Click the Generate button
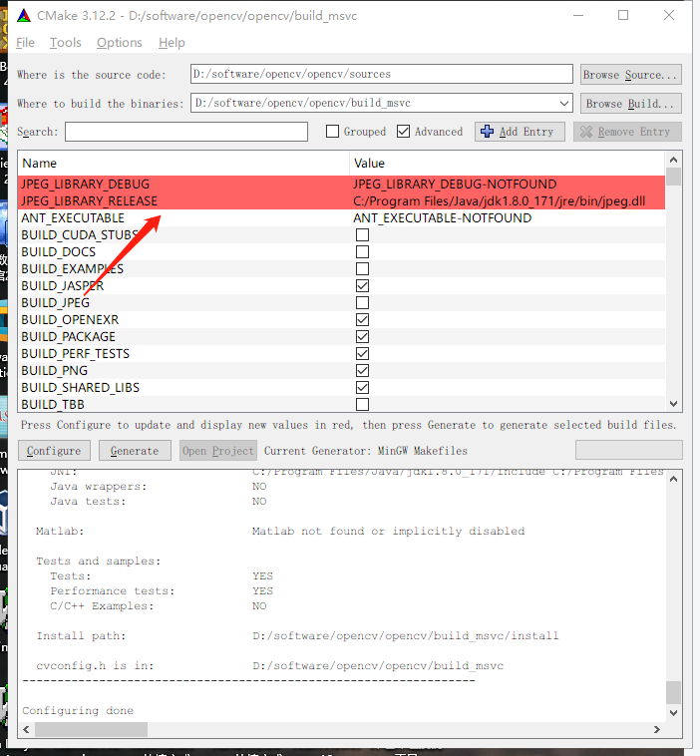Image resolution: width=700 pixels, height=756 pixels. (135, 451)
